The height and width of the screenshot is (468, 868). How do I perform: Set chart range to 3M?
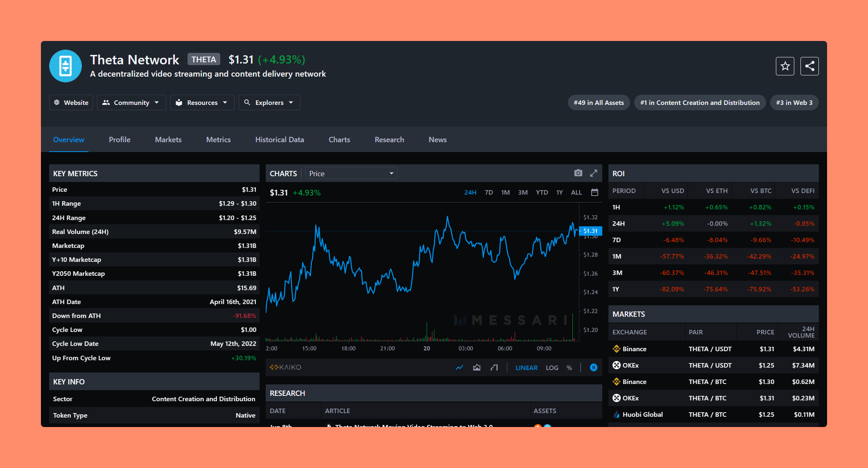(523, 192)
